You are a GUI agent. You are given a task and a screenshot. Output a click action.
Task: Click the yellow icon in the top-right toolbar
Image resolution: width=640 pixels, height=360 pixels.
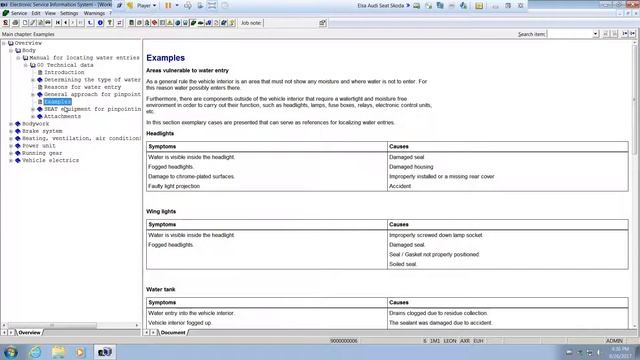[x=479, y=6]
